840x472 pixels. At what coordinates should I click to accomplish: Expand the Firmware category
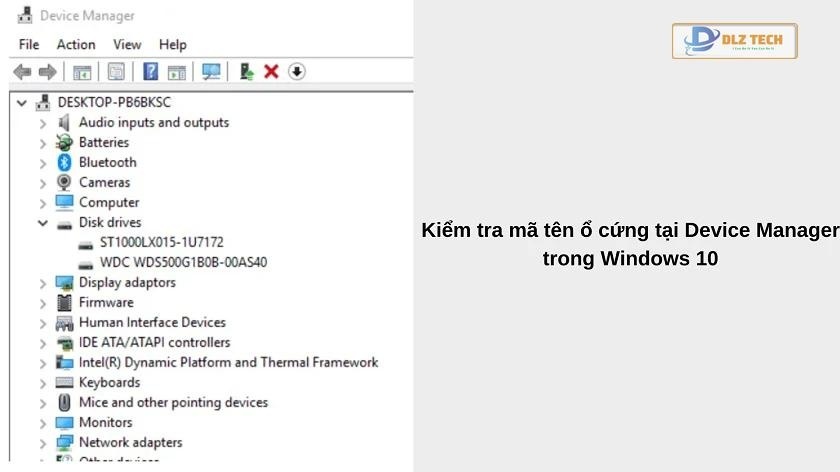click(x=43, y=304)
